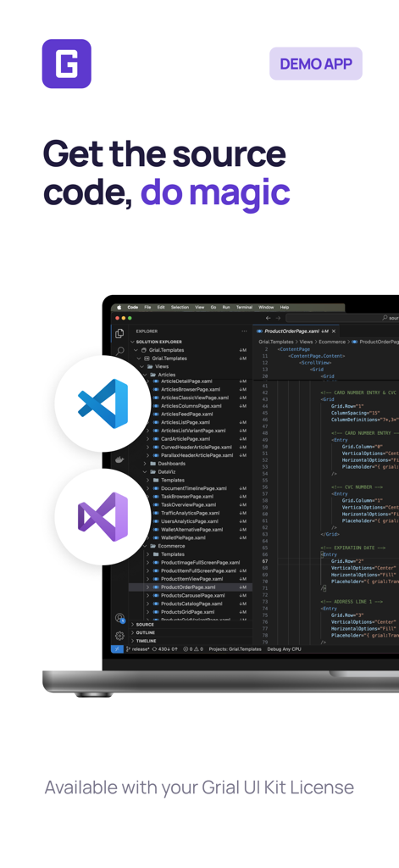Viewport: 399px width, 868px height.
Task: Open the Docker icon in activity bar
Action: coord(119,459)
